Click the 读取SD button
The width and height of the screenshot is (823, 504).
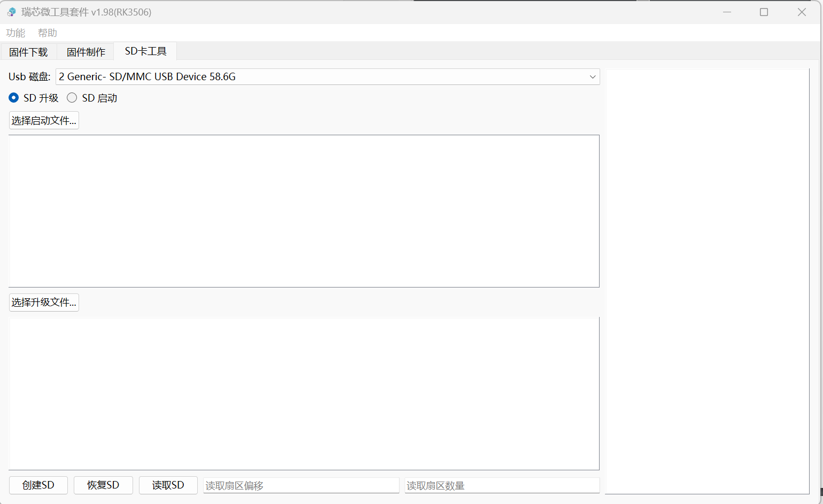(168, 485)
